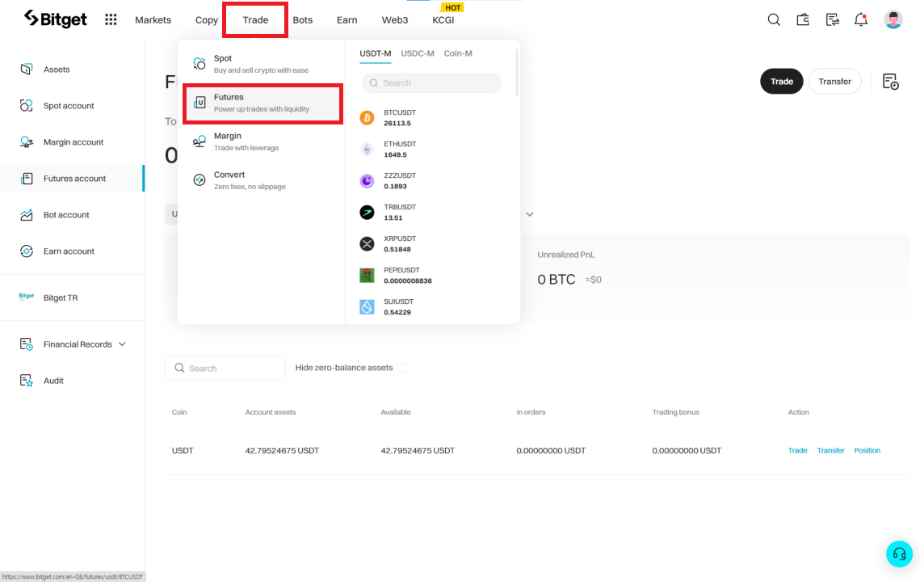The width and height of the screenshot is (924, 582).
Task: Expand Financial Records in sidebar
Action: pos(73,344)
